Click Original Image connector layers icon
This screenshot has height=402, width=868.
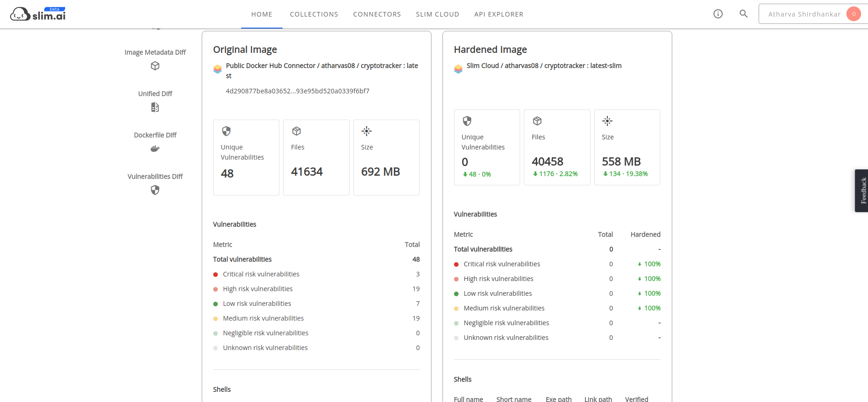click(x=218, y=69)
